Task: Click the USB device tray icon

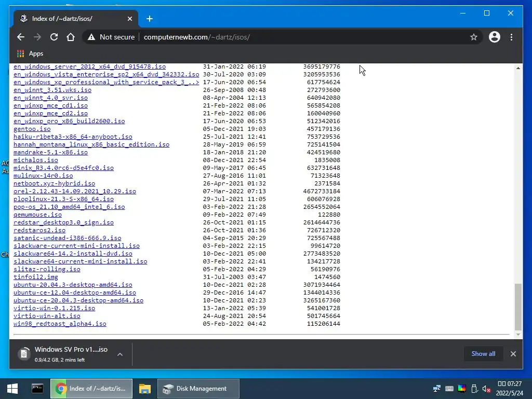Action: [474, 389]
